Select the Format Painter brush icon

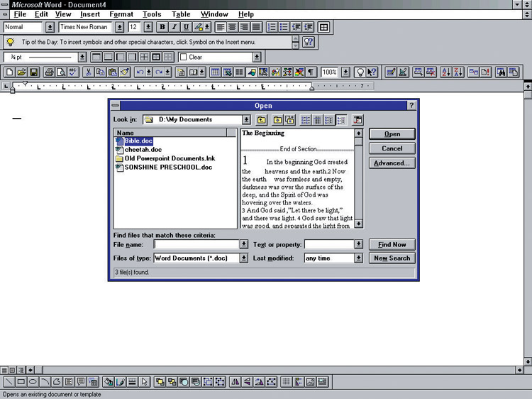125,72
